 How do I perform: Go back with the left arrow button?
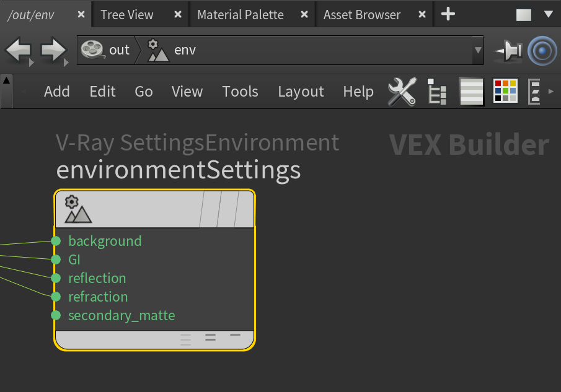[x=18, y=50]
